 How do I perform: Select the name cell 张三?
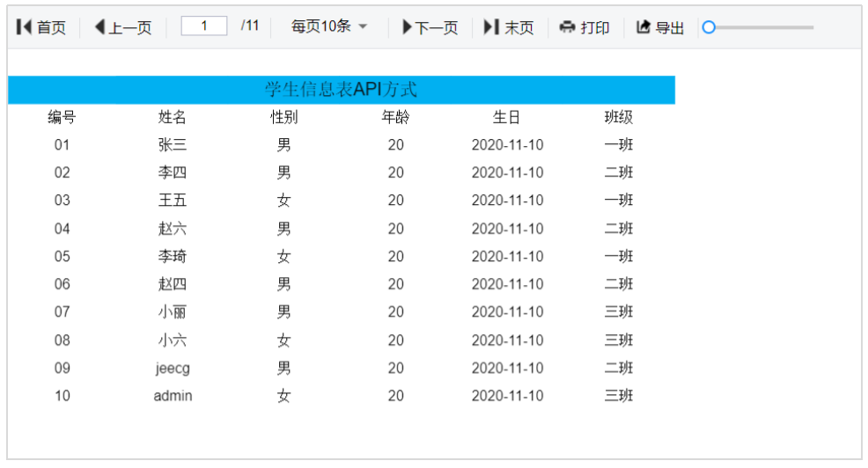pyautogui.click(x=173, y=145)
